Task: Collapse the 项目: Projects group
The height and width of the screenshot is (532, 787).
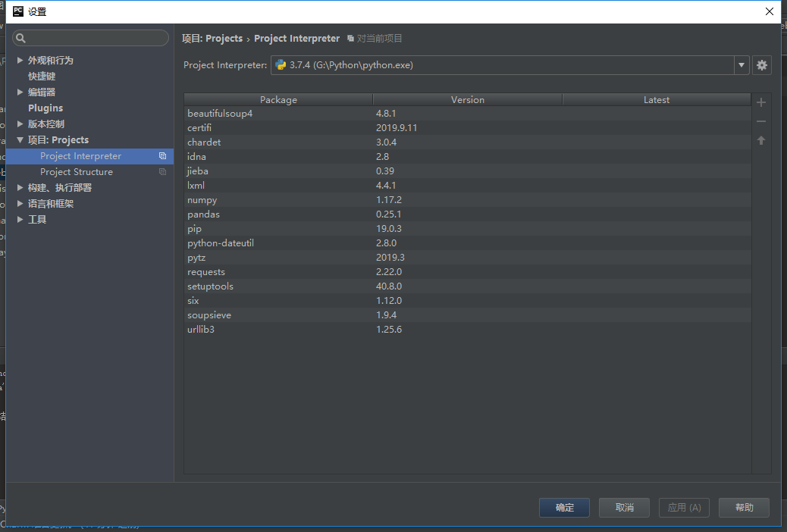Action: click(x=20, y=140)
